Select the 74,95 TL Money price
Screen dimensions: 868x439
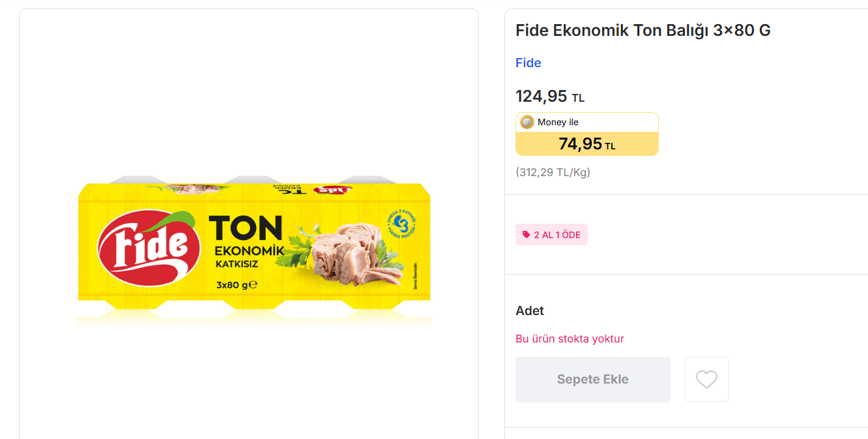pyautogui.click(x=586, y=144)
